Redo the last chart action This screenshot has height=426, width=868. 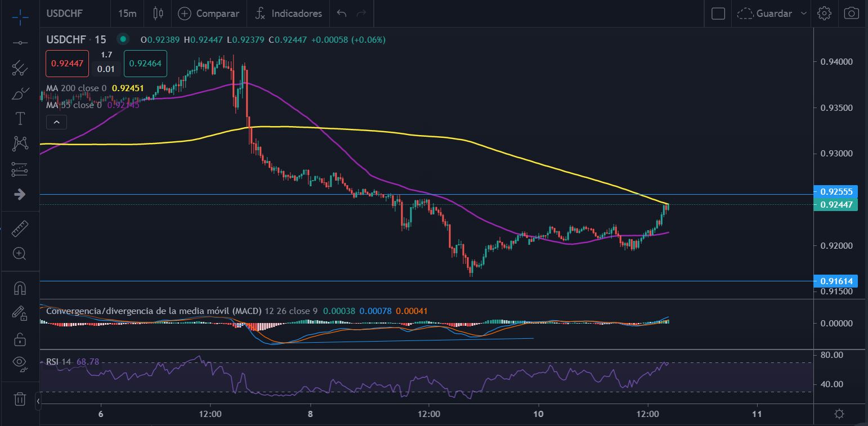(x=361, y=14)
